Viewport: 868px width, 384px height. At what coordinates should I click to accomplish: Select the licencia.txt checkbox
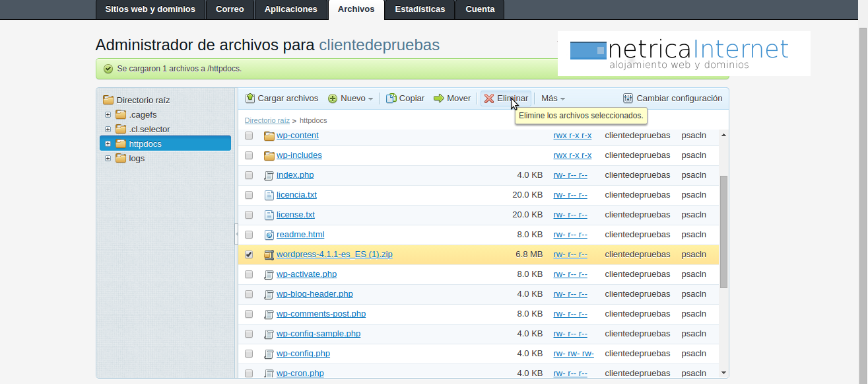tap(249, 195)
